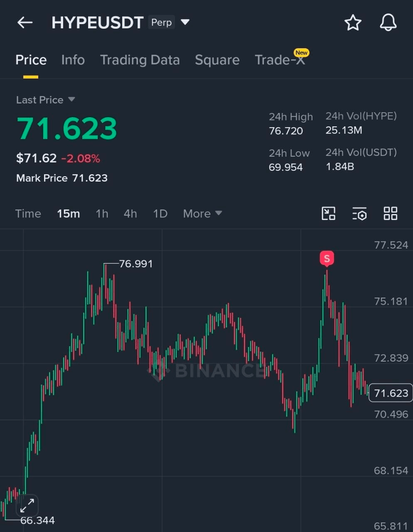Click the 77.524 price axis label
This screenshot has width=413, height=532.
[x=391, y=245]
